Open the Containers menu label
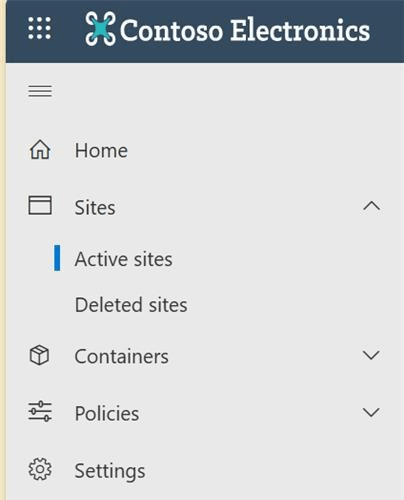 (x=121, y=356)
